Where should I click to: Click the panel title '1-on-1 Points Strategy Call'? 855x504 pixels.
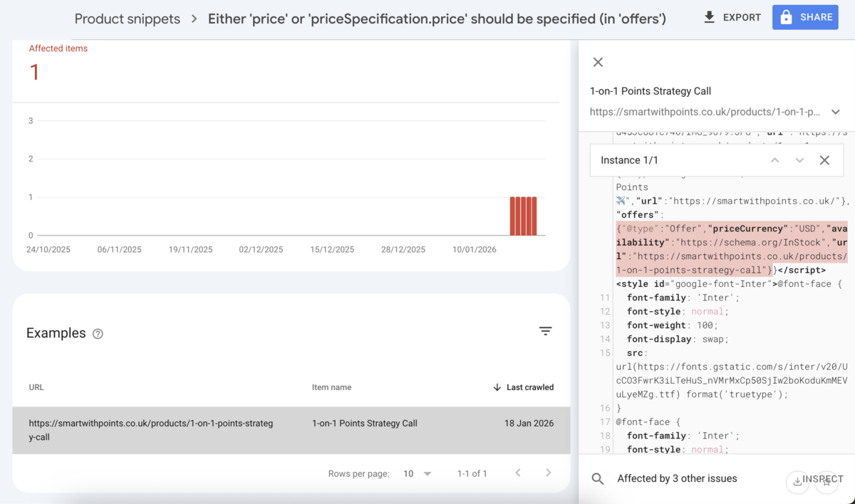651,91
